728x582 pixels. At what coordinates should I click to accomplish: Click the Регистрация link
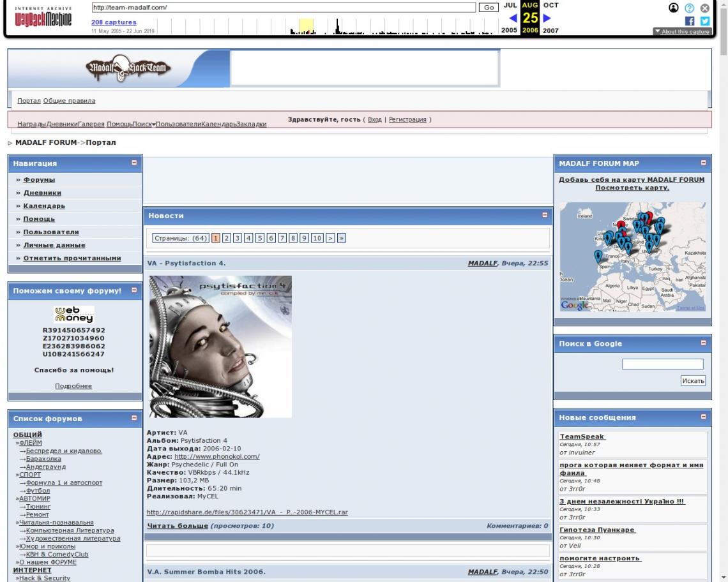[x=407, y=119]
